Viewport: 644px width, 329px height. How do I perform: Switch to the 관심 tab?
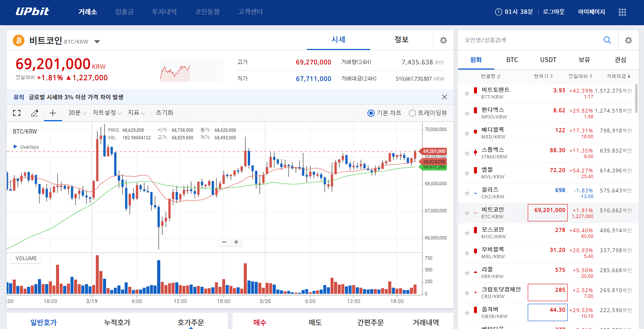[x=620, y=60]
